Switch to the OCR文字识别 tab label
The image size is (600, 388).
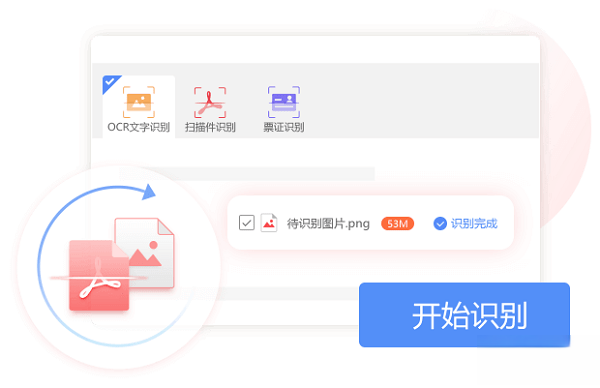pyautogui.click(x=139, y=127)
